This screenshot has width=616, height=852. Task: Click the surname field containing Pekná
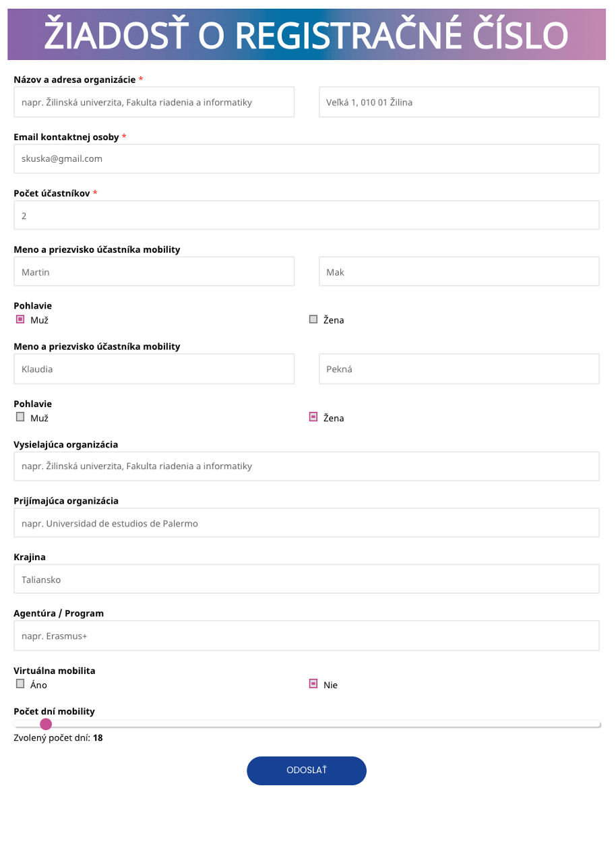(459, 369)
